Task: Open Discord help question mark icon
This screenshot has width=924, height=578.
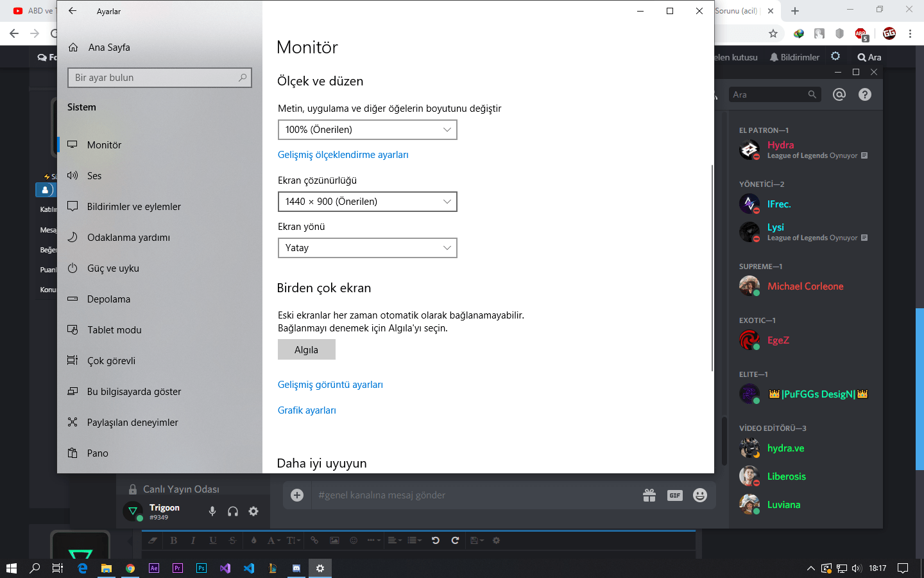Action: [x=865, y=94]
